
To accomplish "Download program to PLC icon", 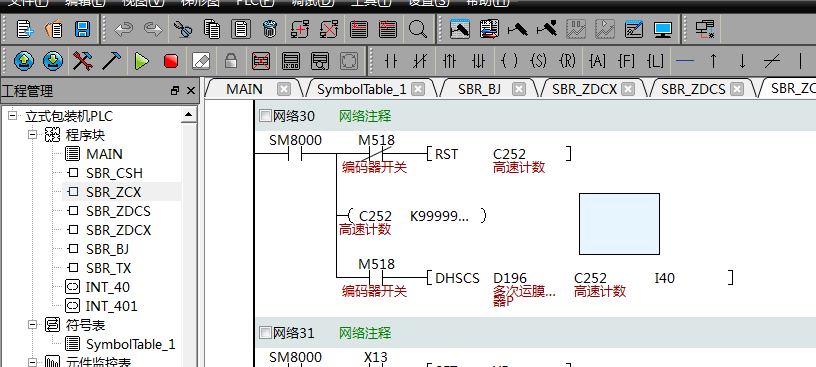I will click(53, 61).
